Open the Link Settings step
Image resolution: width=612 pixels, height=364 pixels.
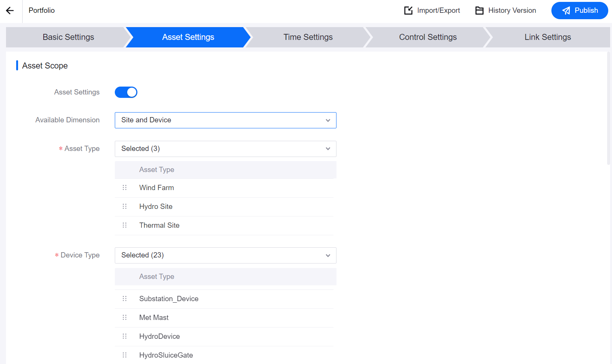[x=547, y=37]
